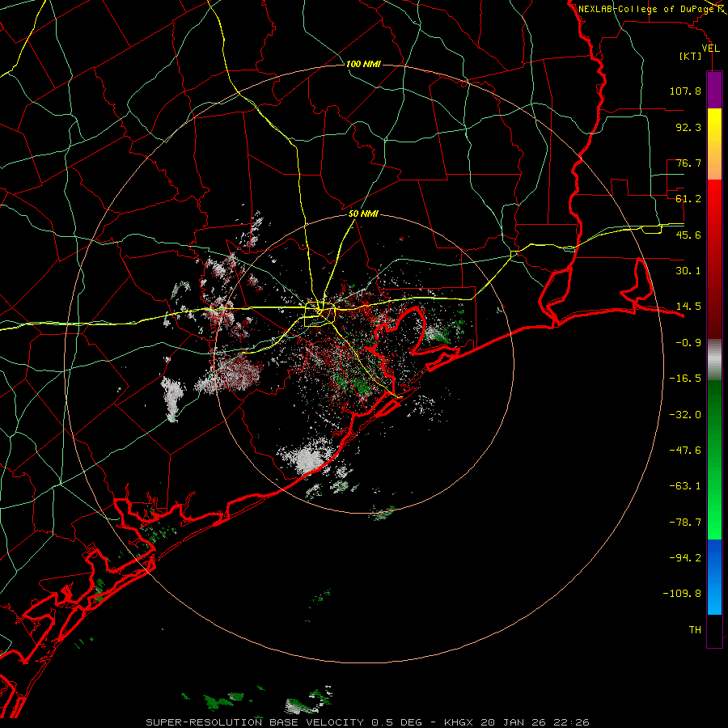The height and width of the screenshot is (728, 728).
Task: Click the VEL legend title
Action: coord(710,49)
